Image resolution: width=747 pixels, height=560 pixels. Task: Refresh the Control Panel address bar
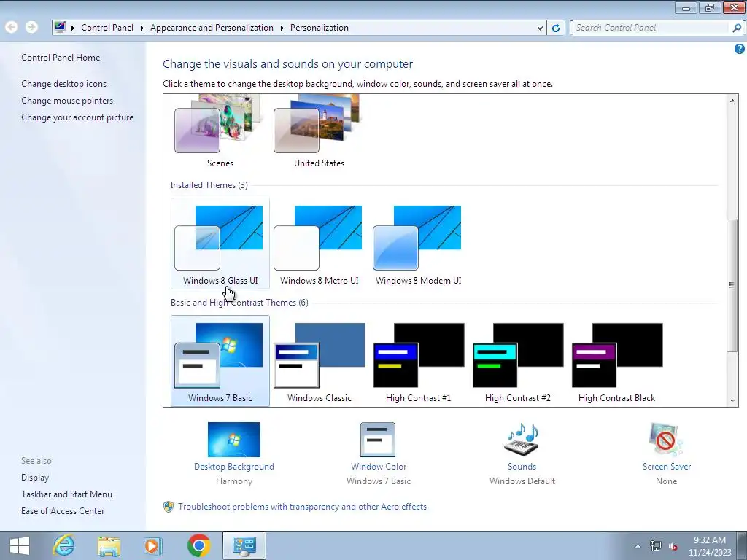555,28
